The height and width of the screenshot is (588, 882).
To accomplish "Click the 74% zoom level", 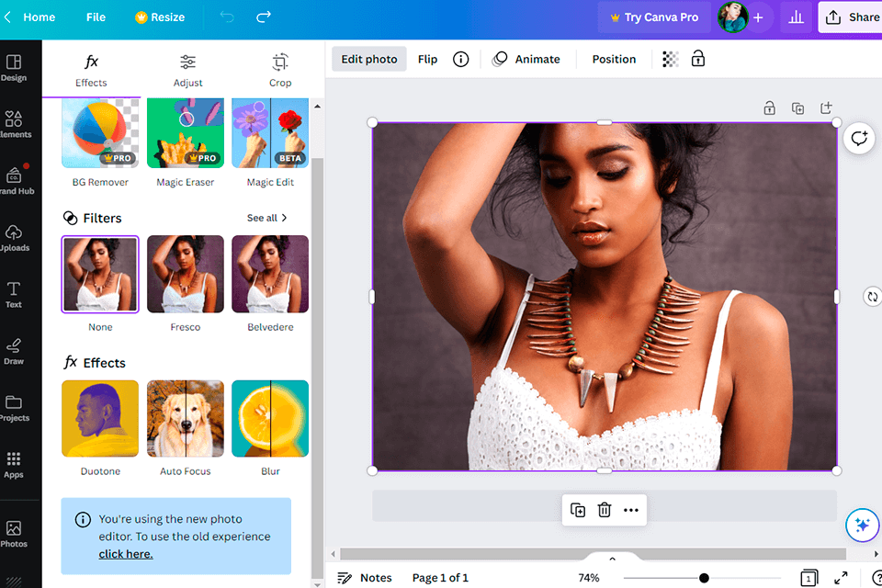I will point(588,578).
